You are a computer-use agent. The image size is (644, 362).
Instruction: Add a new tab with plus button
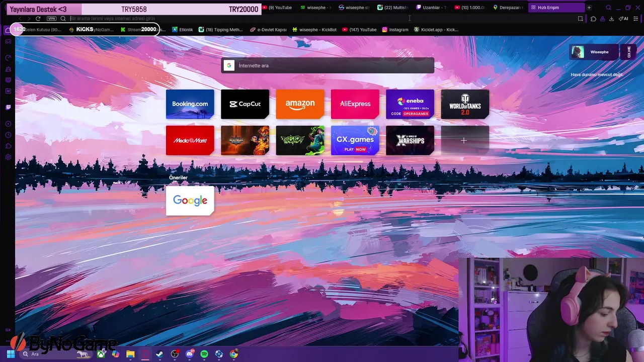pyautogui.click(x=589, y=8)
